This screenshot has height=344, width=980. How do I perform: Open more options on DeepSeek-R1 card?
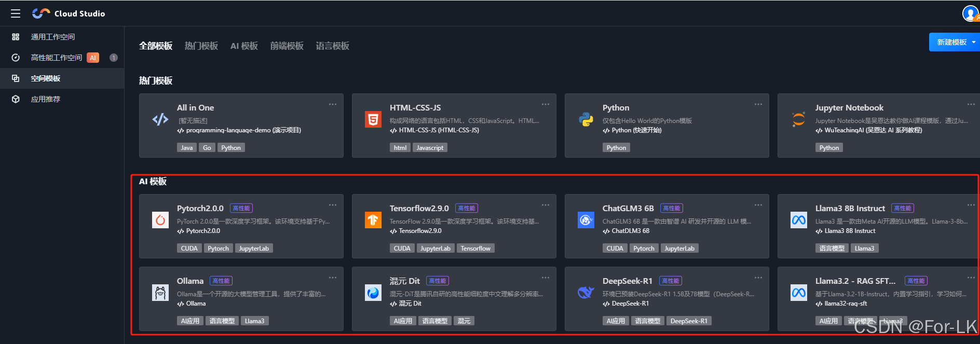pos(758,278)
